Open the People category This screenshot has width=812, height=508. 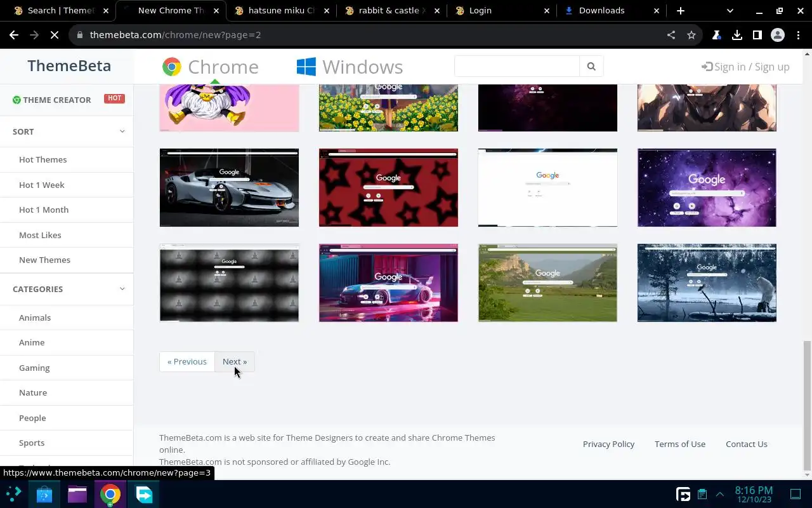[32, 418]
